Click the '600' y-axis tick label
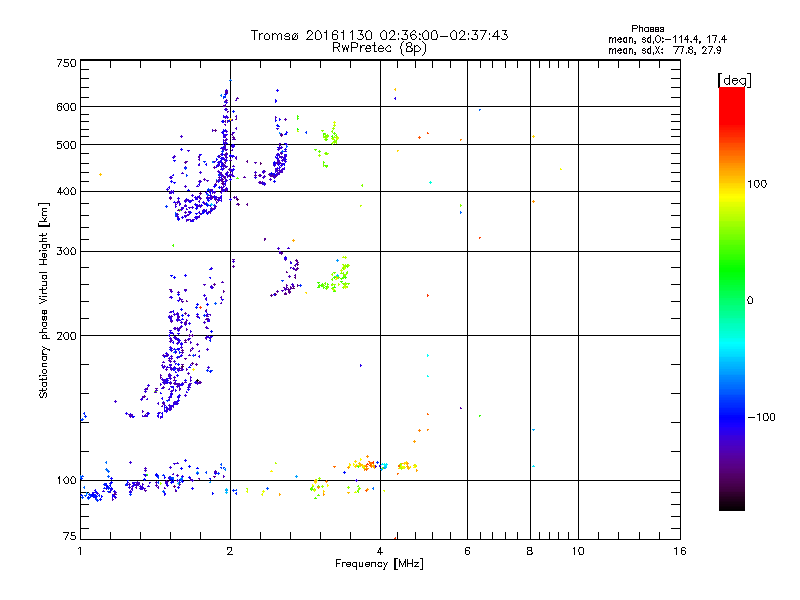The width and height of the screenshot is (800, 600). tap(66, 107)
